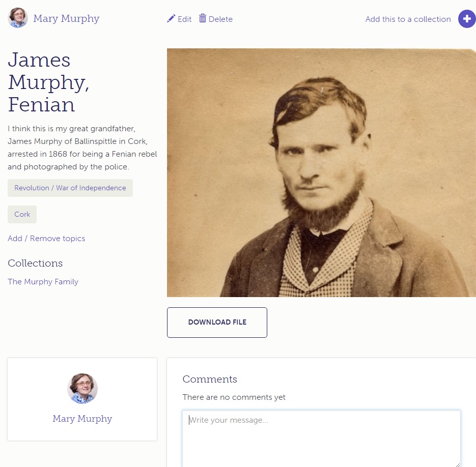Open The Murphy Family collection

(43, 282)
